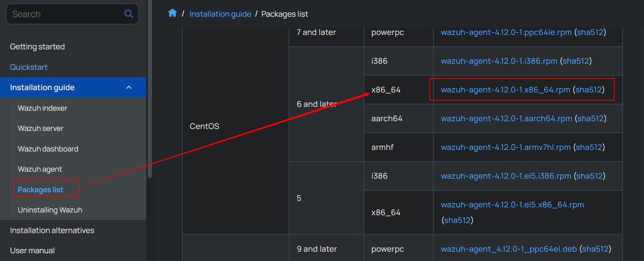Open sha512 for ppc64el.deb package
This screenshot has width=644, height=261.
point(595,249)
